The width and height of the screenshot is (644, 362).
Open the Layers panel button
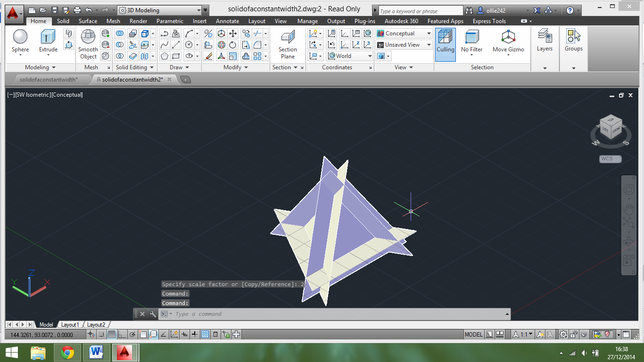click(x=545, y=41)
